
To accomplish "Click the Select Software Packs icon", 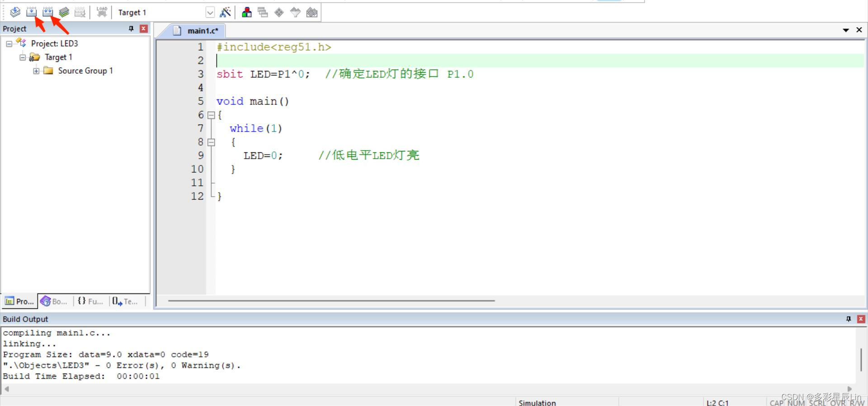I will pyautogui.click(x=295, y=12).
